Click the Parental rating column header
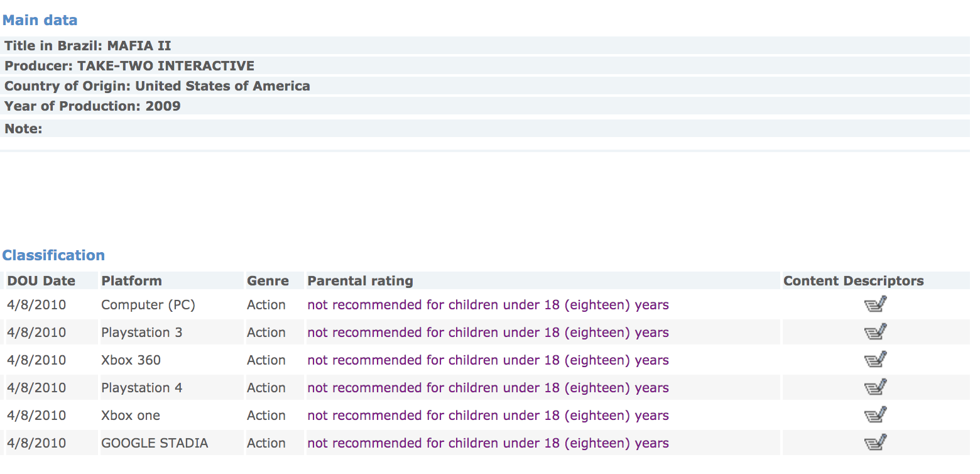The width and height of the screenshot is (980, 474). 360,281
